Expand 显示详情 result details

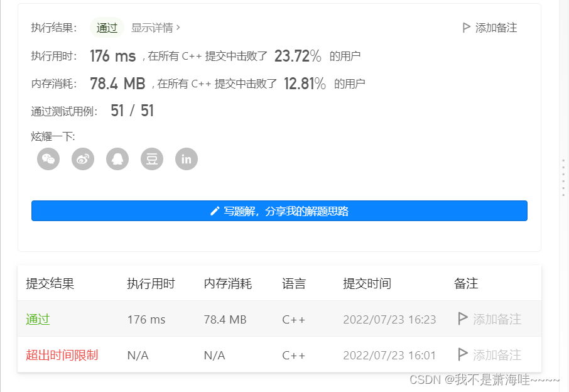tap(156, 28)
